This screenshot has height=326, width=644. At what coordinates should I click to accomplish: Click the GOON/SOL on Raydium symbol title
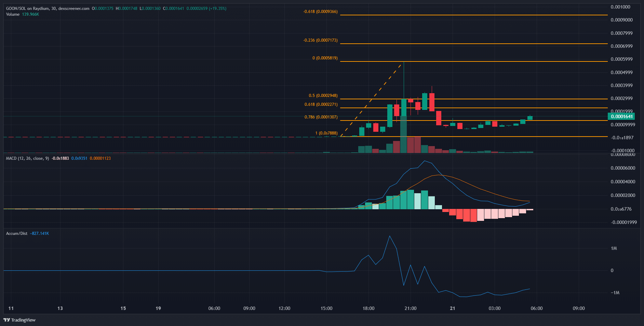click(x=48, y=9)
